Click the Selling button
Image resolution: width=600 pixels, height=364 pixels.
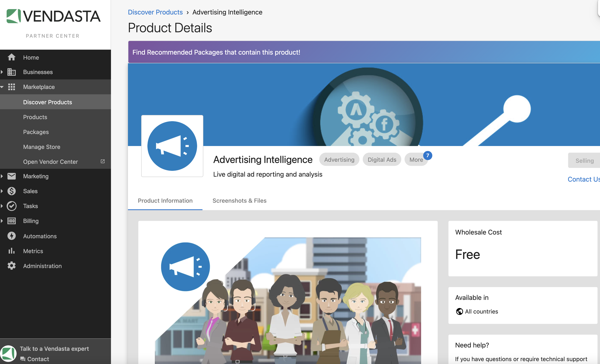tap(584, 160)
